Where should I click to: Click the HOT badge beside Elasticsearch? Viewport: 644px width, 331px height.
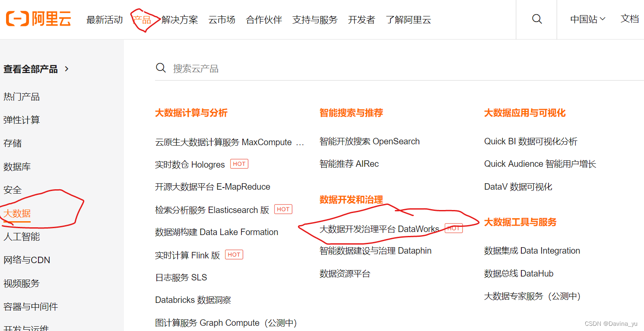tap(283, 209)
